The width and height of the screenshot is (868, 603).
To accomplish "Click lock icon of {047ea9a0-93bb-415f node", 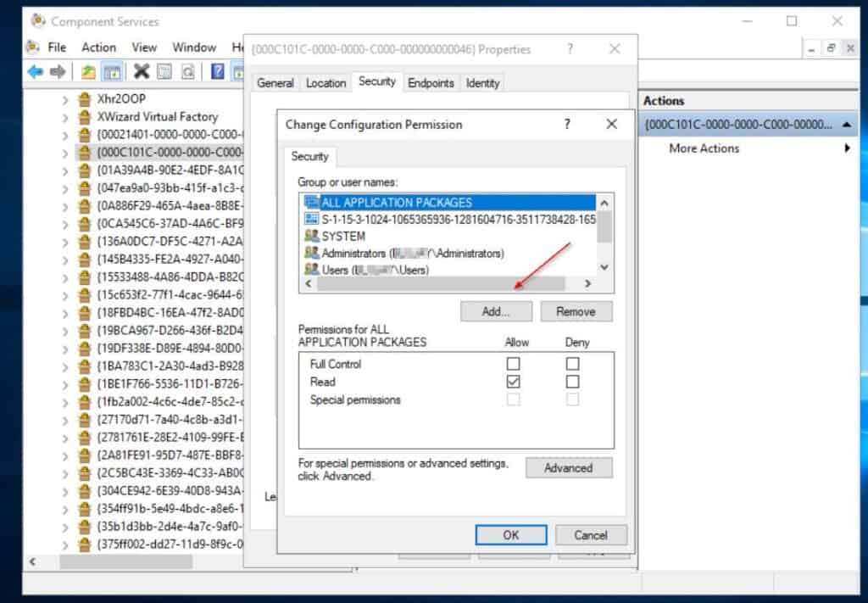I will point(84,187).
